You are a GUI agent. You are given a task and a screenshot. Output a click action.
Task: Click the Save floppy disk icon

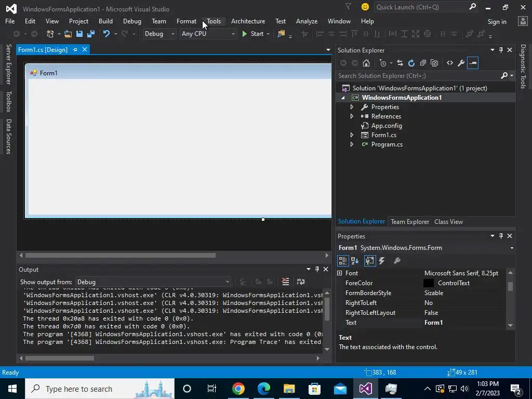click(79, 34)
